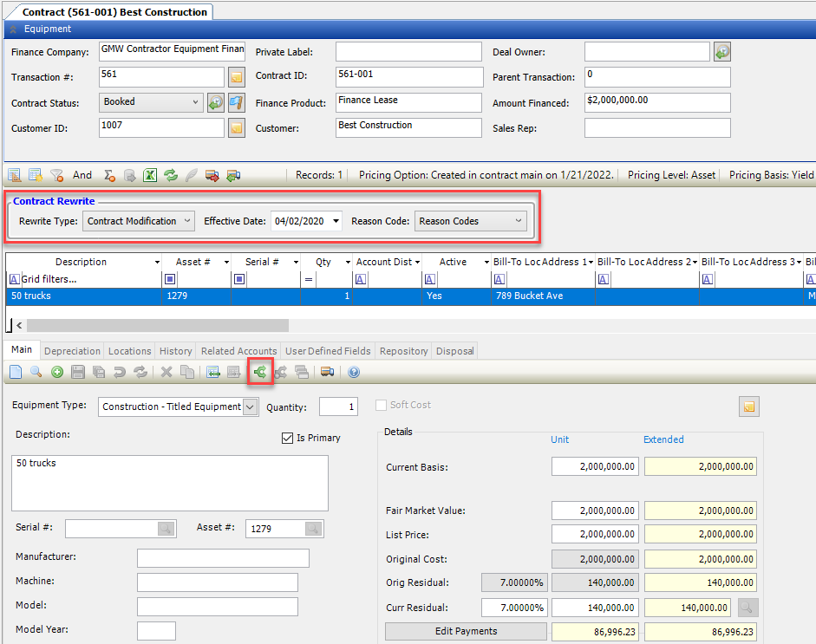Save the equipment record with floppy icon

78,372
